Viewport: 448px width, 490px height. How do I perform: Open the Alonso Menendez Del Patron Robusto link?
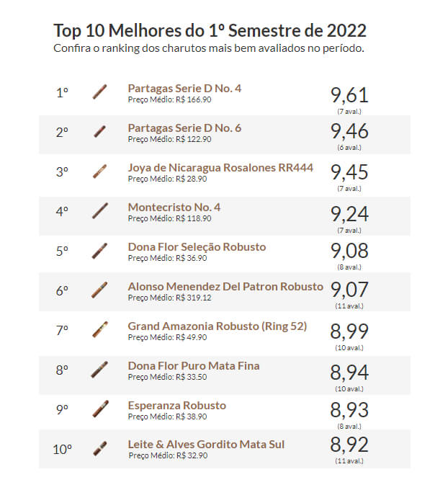pos(225,287)
